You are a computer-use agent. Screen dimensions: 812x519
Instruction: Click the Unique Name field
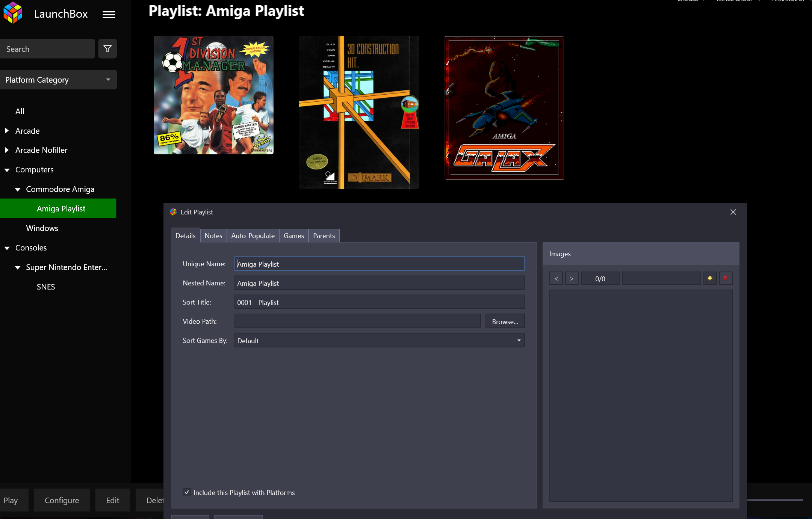(x=380, y=264)
